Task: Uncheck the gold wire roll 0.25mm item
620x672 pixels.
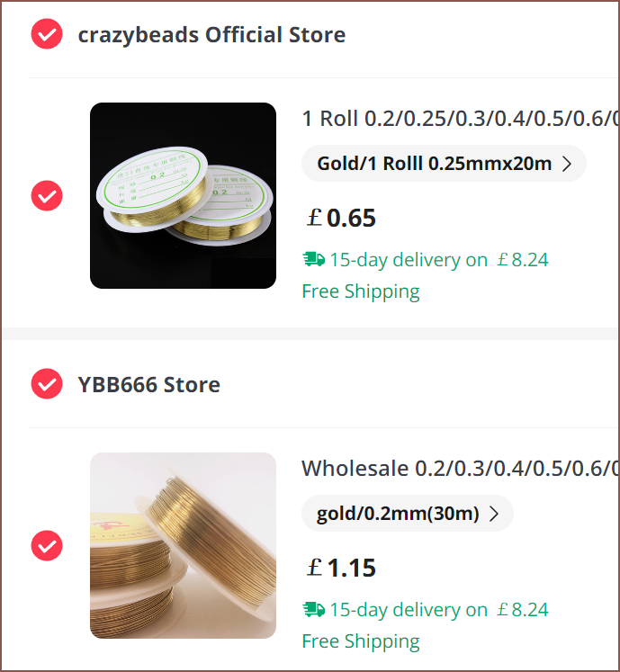Action: 47,195
